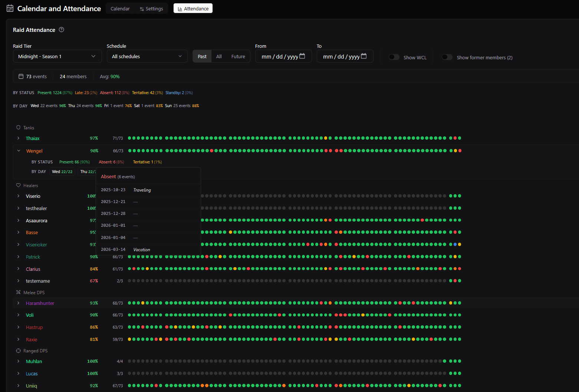This screenshot has width=579, height=392.
Task: Click the heart icon beside Healers
Action: coord(18,185)
